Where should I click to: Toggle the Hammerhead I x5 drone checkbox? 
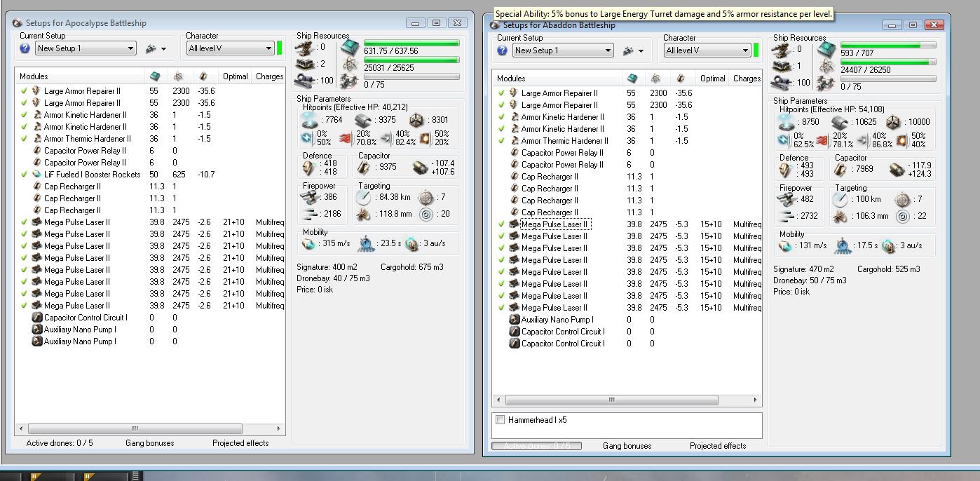click(500, 420)
